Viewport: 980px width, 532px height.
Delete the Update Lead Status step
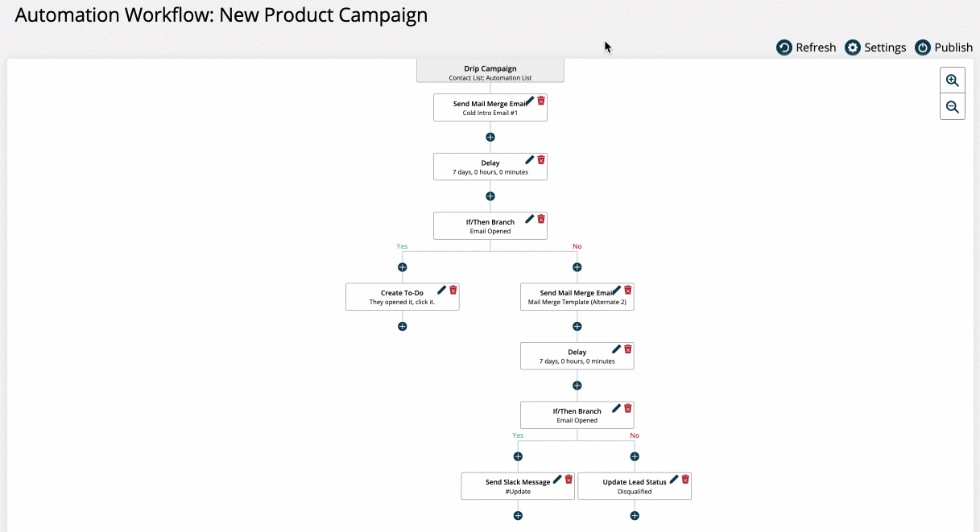tap(685, 479)
